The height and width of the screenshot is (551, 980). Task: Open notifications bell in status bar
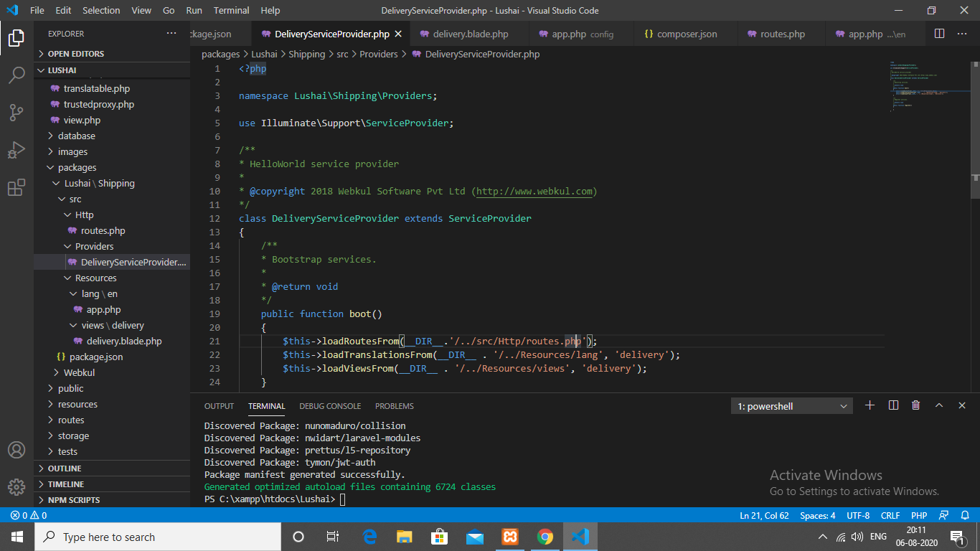(x=964, y=515)
